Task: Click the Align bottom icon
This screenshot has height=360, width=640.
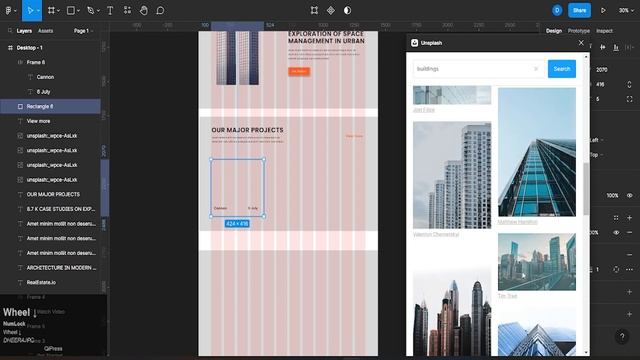Action: point(616,47)
